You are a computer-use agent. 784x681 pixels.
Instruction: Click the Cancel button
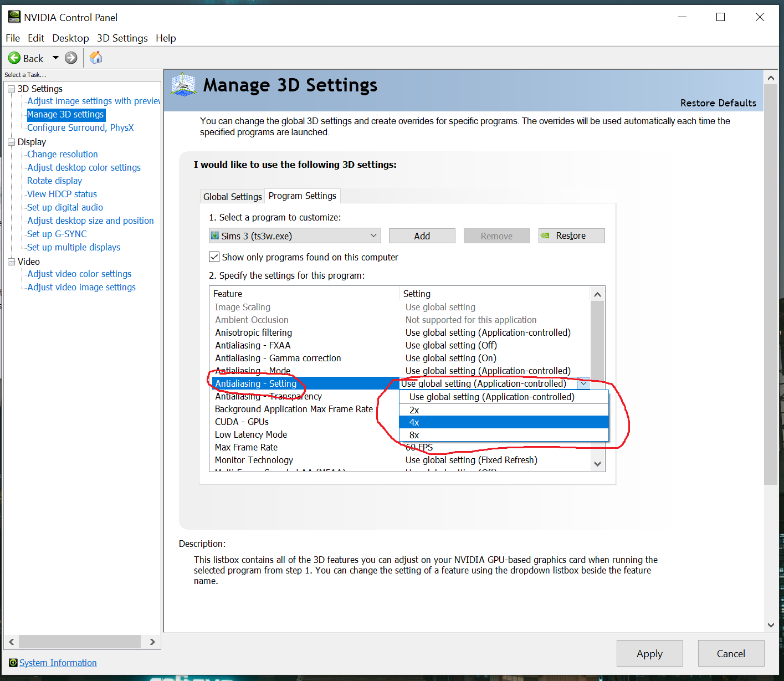point(731,653)
